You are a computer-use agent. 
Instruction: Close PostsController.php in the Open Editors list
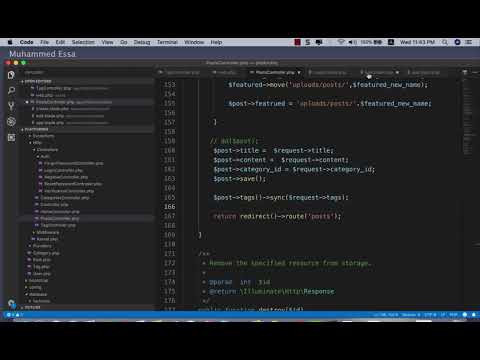[x=27, y=102]
